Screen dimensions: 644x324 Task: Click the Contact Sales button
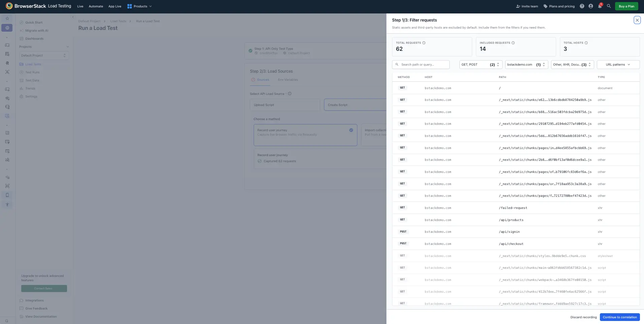coord(44,288)
